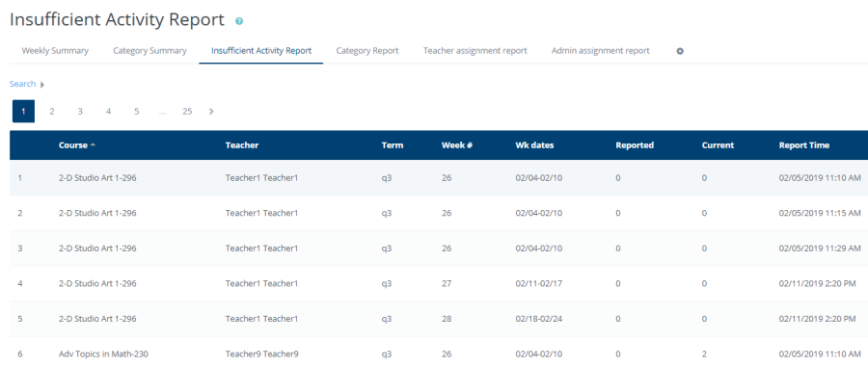Go to page 5
868x366 pixels.
[136, 111]
